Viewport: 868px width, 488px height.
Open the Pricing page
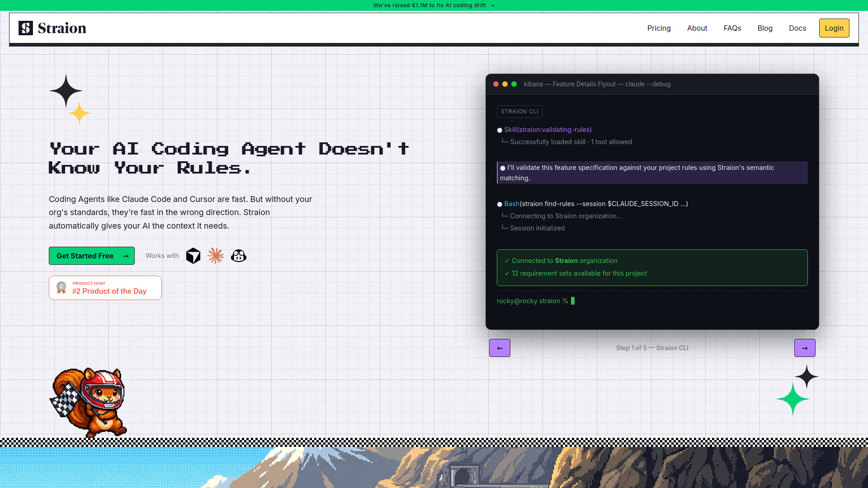659,28
